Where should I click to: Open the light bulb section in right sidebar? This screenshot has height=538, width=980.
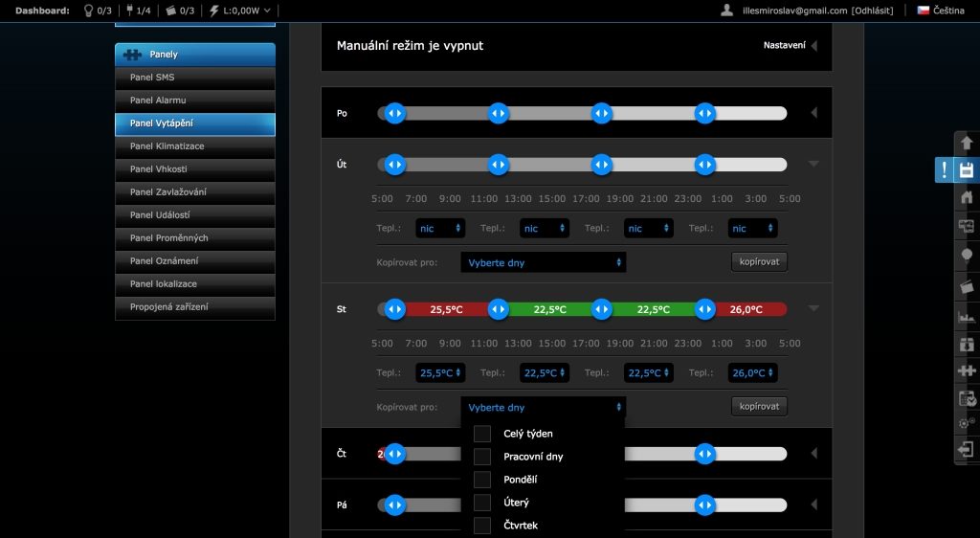pos(967,256)
